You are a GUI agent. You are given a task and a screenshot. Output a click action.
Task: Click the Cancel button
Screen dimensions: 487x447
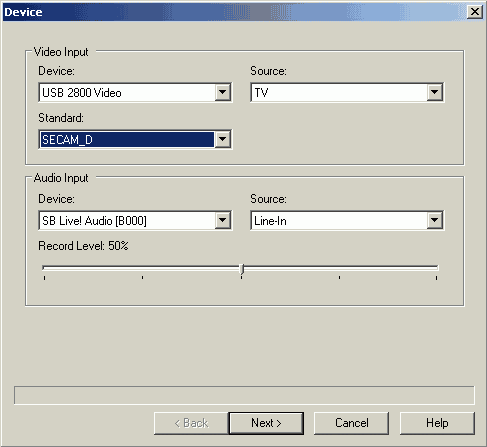351,423
